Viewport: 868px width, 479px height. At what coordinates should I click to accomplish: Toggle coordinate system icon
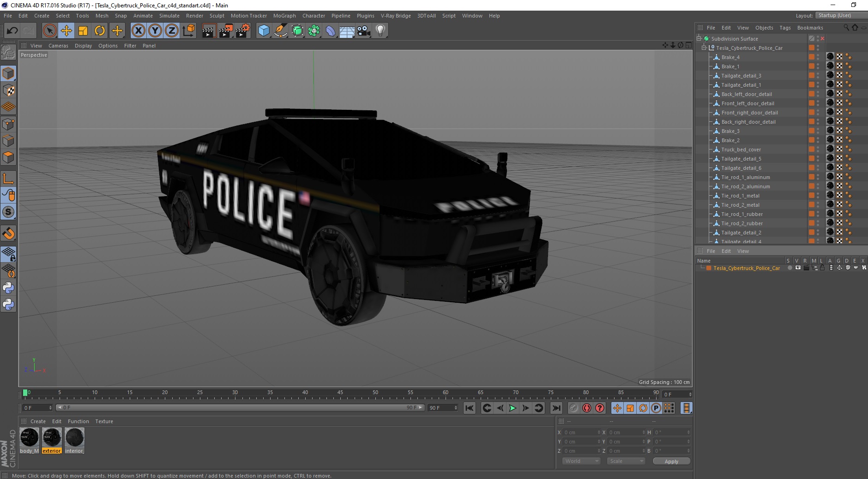click(188, 31)
